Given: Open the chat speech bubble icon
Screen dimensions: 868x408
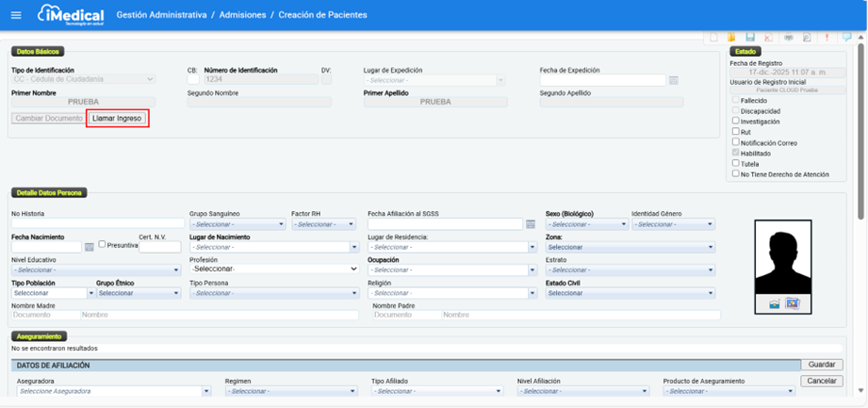Looking at the screenshot, I should pos(847,38).
